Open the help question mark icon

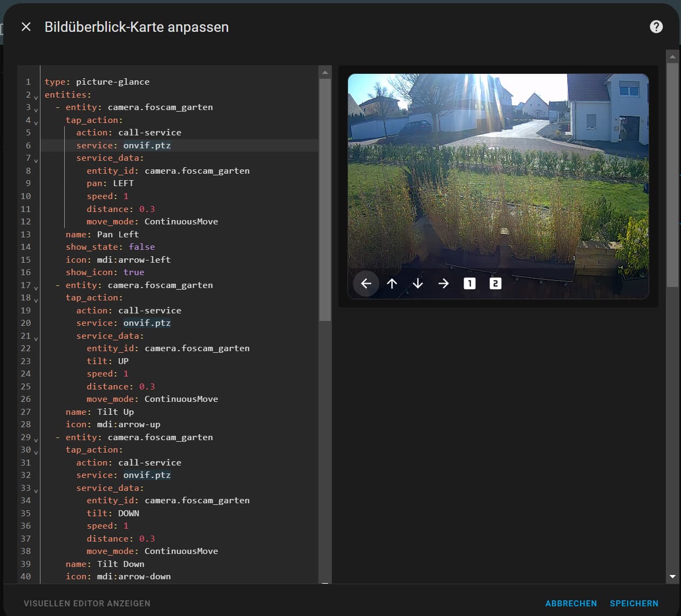point(656,26)
